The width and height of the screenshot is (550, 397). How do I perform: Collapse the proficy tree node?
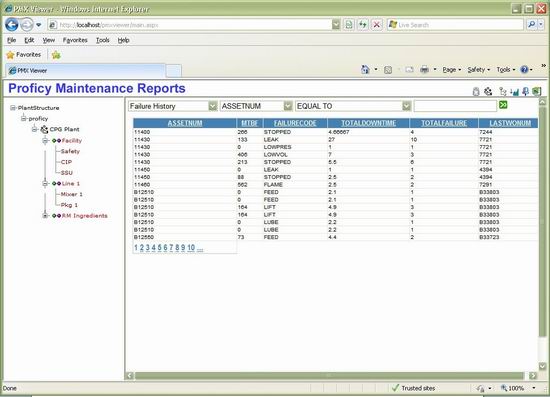click(x=24, y=119)
